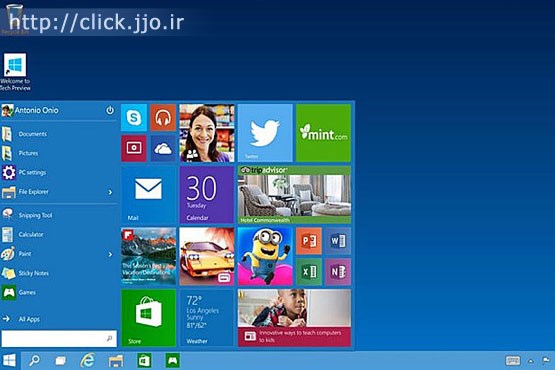Expand the Paint jump list arrow

coord(110,254)
